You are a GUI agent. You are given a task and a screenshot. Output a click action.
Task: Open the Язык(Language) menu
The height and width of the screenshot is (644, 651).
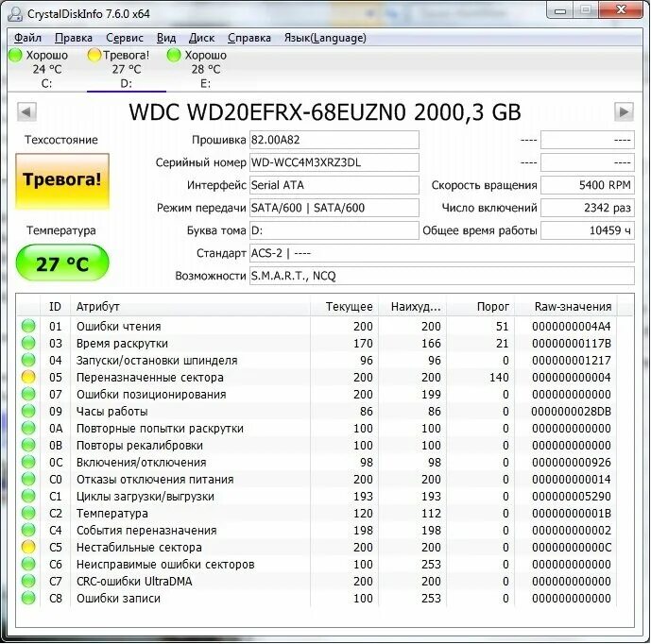pyautogui.click(x=325, y=38)
